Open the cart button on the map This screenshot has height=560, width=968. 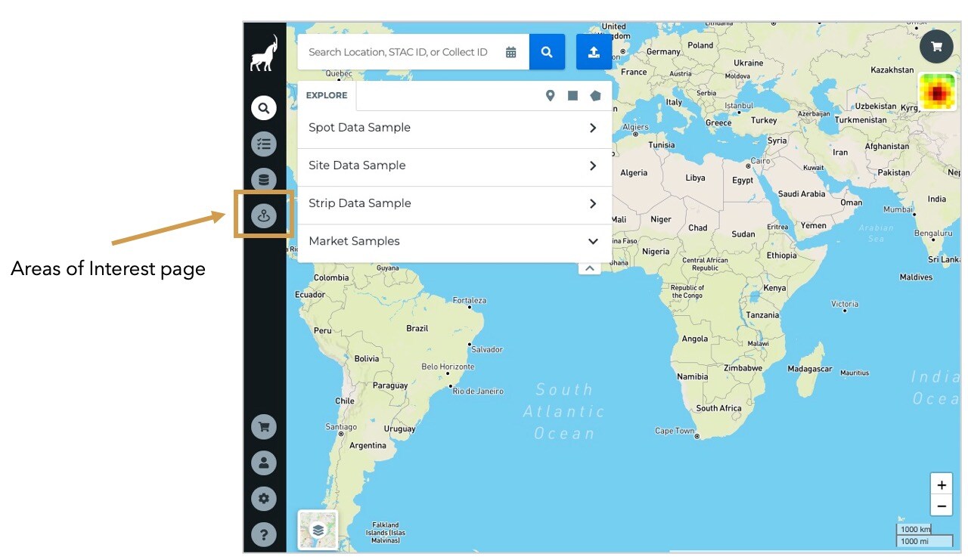click(936, 47)
